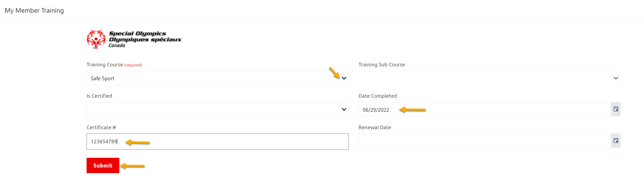Click the Special Olympics Canada logo
The height and width of the screenshot is (181, 644).
(134, 40)
